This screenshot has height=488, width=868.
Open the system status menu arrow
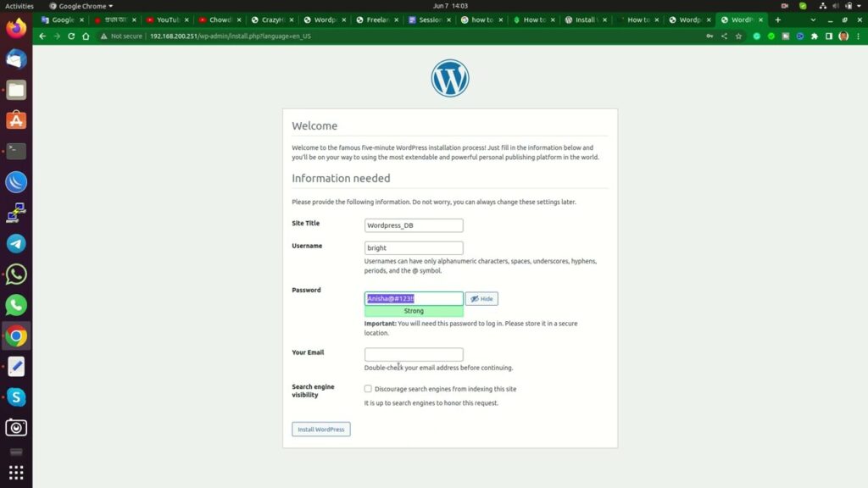[860, 6]
